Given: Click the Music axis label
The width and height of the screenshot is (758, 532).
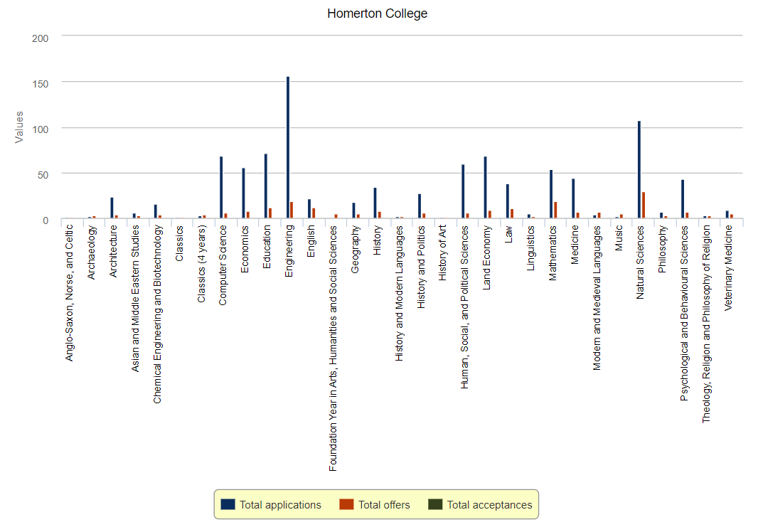Looking at the screenshot, I should 619,238.
